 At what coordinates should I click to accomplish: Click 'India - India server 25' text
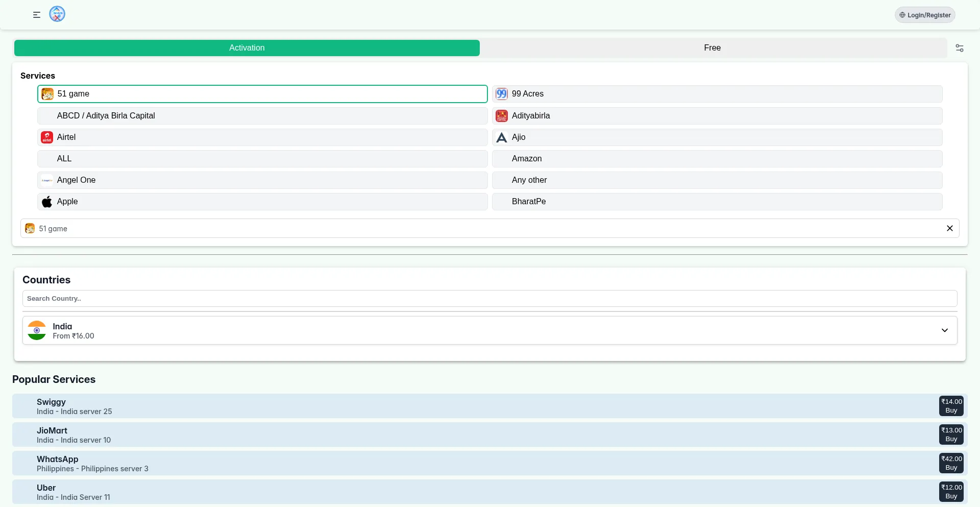(75, 412)
